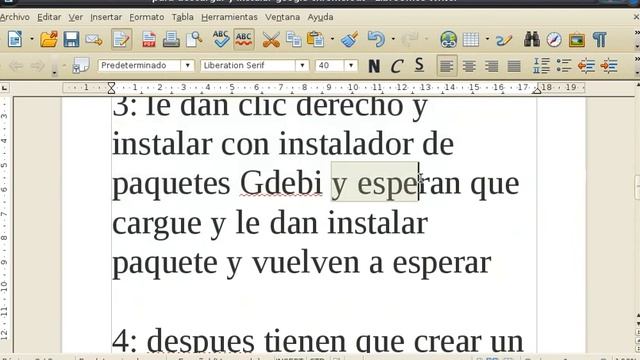Click the word instalador in document
This screenshot has height=360, width=640.
point(346,144)
